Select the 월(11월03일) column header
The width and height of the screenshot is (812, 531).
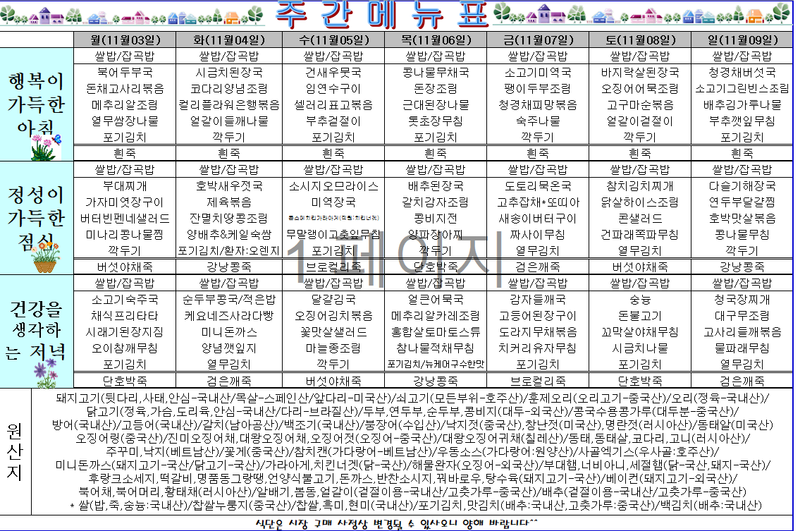124,38
